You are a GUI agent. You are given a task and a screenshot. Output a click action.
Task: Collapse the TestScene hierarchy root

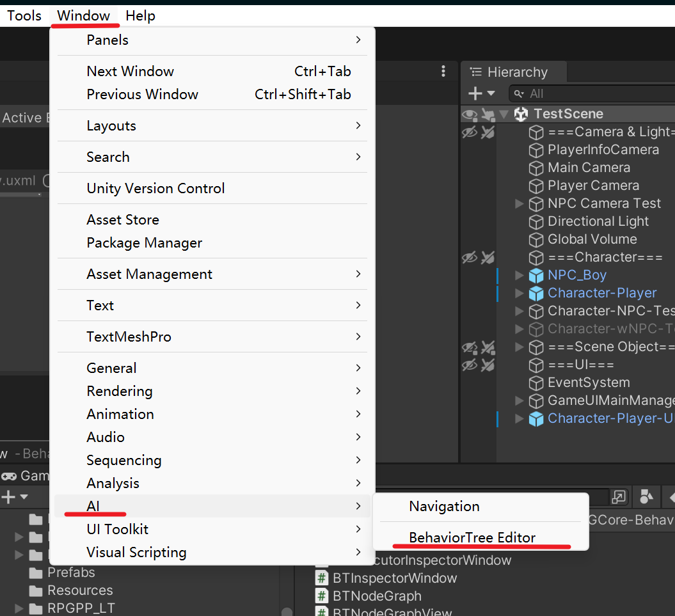click(504, 115)
